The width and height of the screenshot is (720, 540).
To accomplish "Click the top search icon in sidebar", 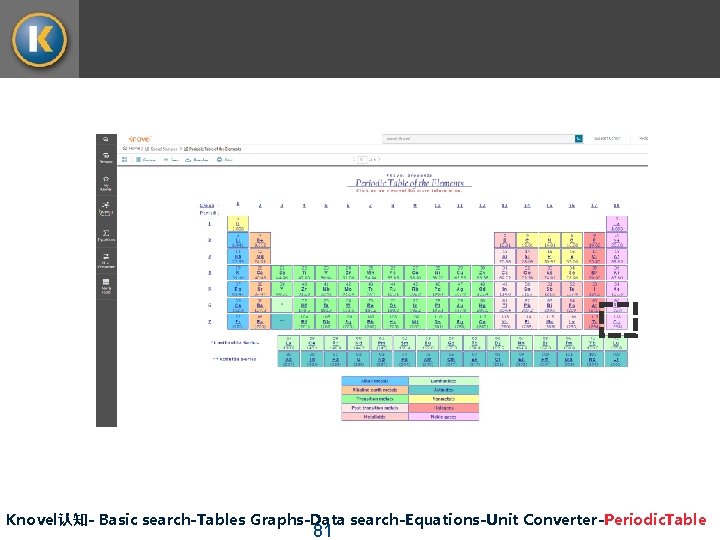I will click(106, 139).
